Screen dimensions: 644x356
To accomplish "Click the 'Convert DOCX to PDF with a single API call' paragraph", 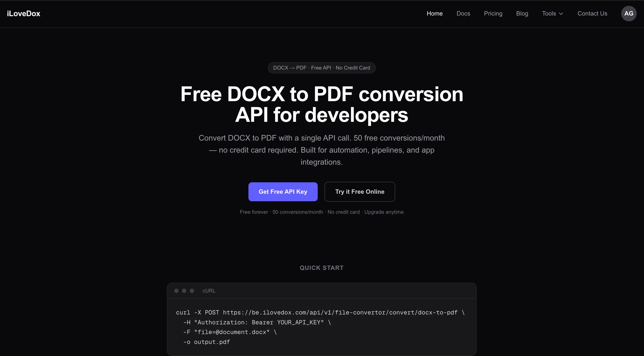I will [322, 150].
